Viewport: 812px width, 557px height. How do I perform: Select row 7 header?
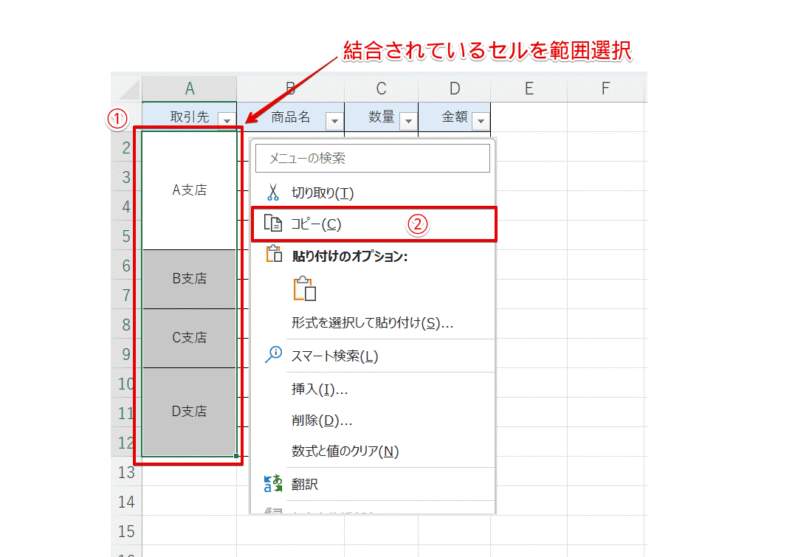(126, 295)
